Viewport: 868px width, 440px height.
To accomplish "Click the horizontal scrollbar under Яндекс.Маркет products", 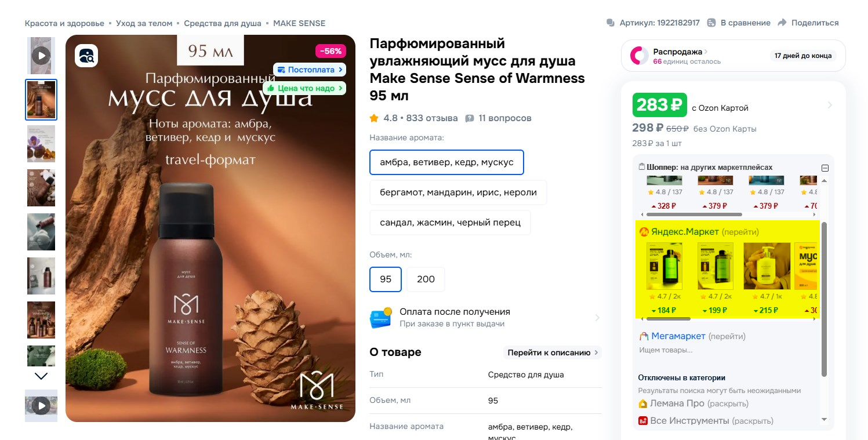I will coord(667,318).
